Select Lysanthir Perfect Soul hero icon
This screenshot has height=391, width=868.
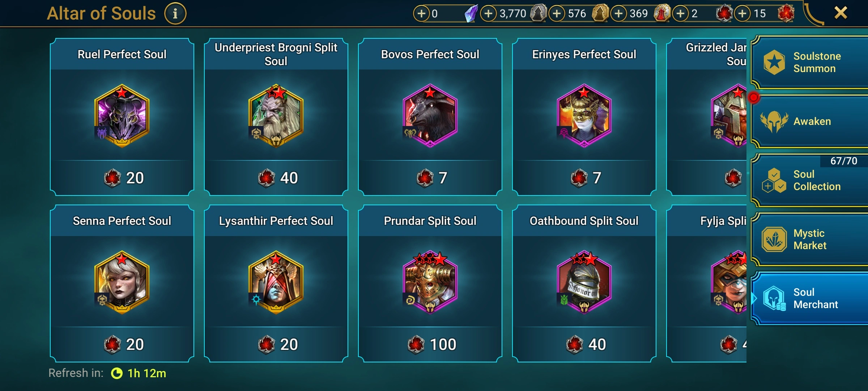276,282
